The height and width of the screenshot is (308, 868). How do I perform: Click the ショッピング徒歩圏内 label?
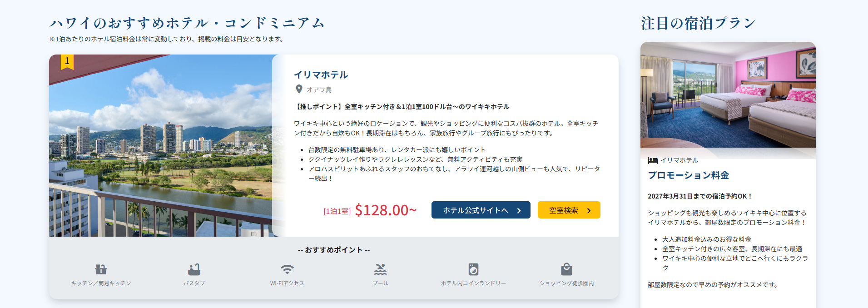point(566,283)
